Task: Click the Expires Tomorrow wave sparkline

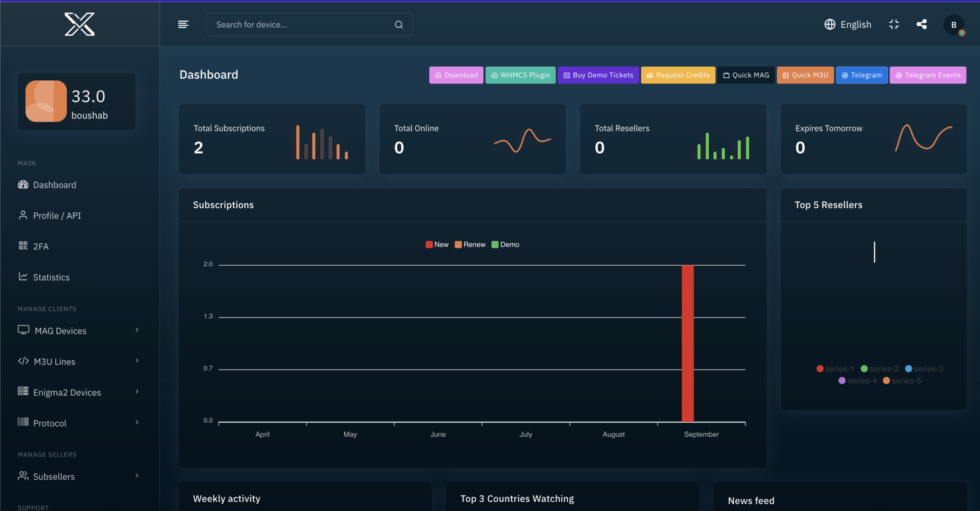Action: (x=924, y=138)
